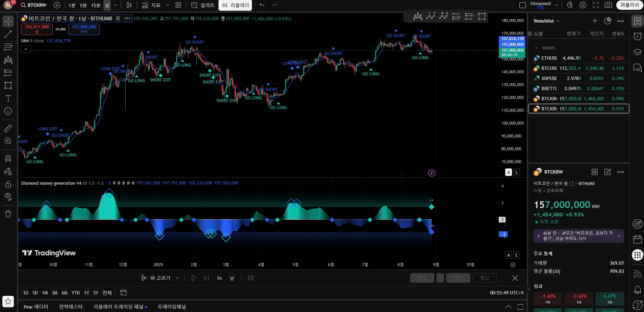Click the trash can remove objects icon
Screen dimensions: 644x312
8,214
